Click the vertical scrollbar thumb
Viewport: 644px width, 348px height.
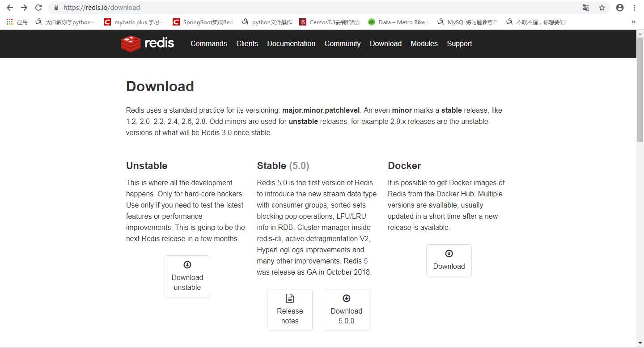click(640, 89)
